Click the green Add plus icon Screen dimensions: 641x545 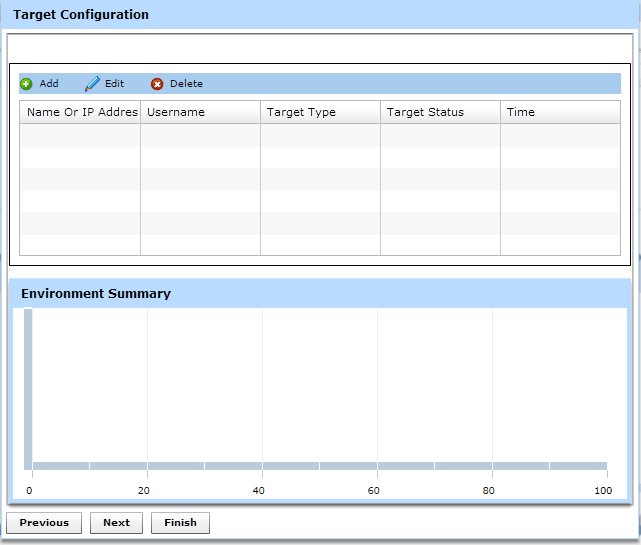coord(26,84)
